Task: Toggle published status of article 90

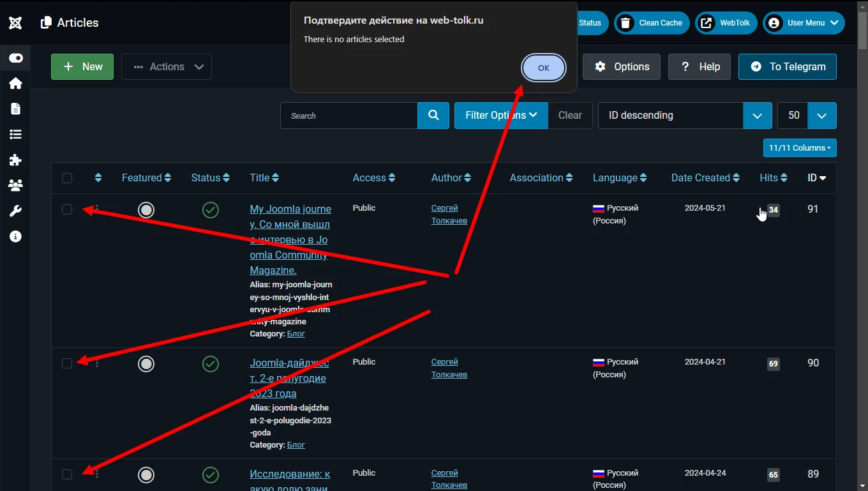Action: tap(211, 364)
